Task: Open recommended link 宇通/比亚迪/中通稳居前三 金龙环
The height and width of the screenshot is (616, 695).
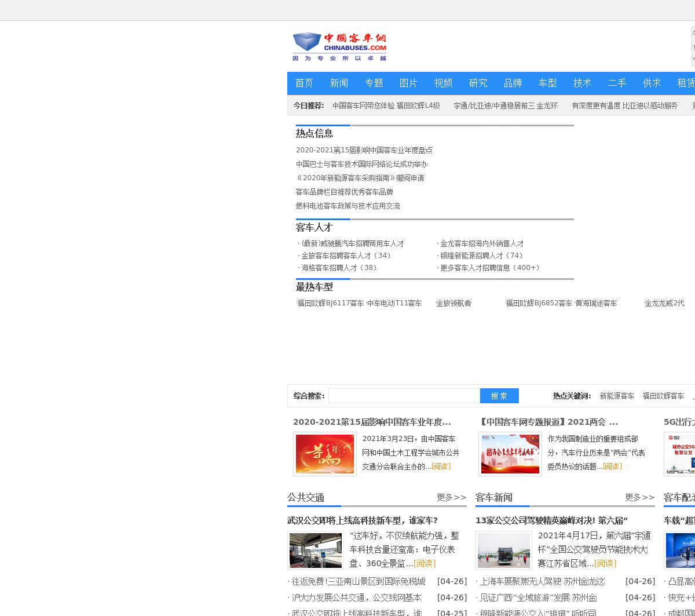Action: 506,105
